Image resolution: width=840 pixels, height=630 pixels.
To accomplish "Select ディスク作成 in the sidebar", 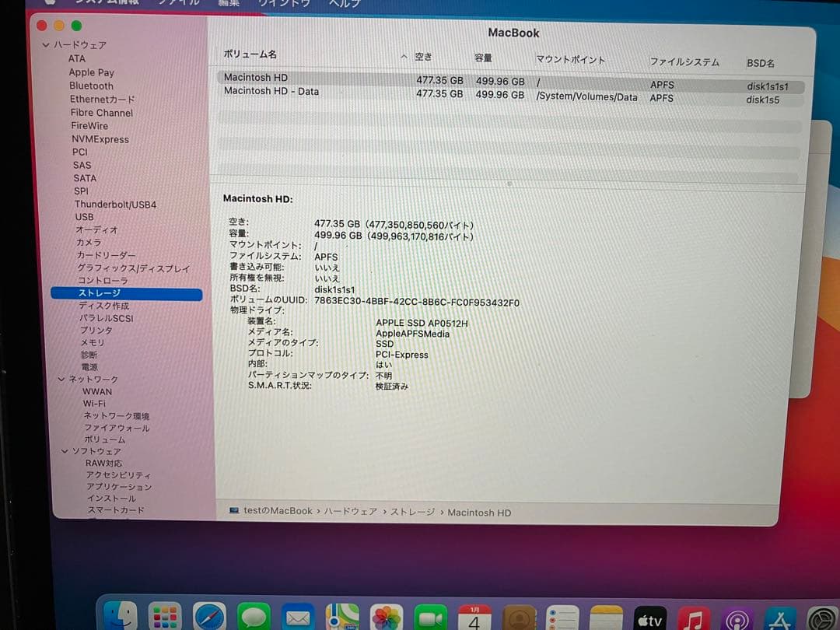I will pos(104,306).
